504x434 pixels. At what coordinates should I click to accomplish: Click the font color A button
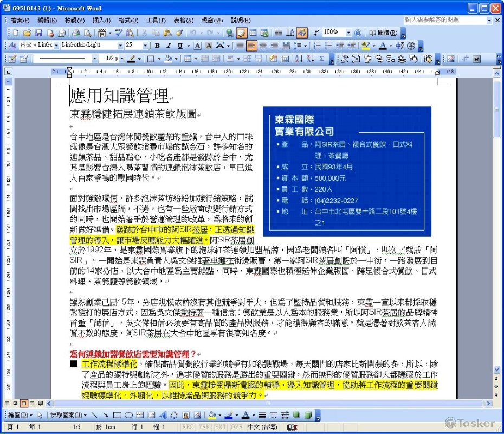click(383, 46)
